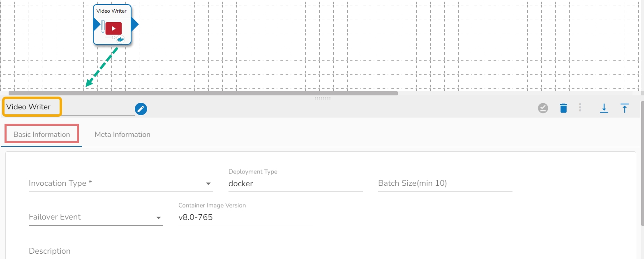The image size is (644, 259).
Task: Switch to the Basic Information tab
Action: 42,134
